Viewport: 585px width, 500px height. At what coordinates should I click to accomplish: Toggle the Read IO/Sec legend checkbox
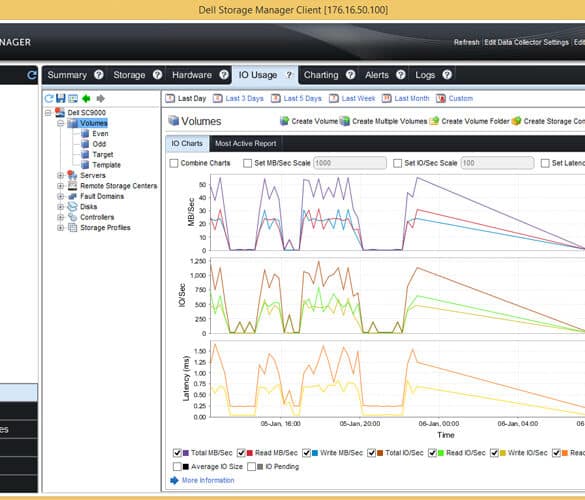(x=432, y=453)
